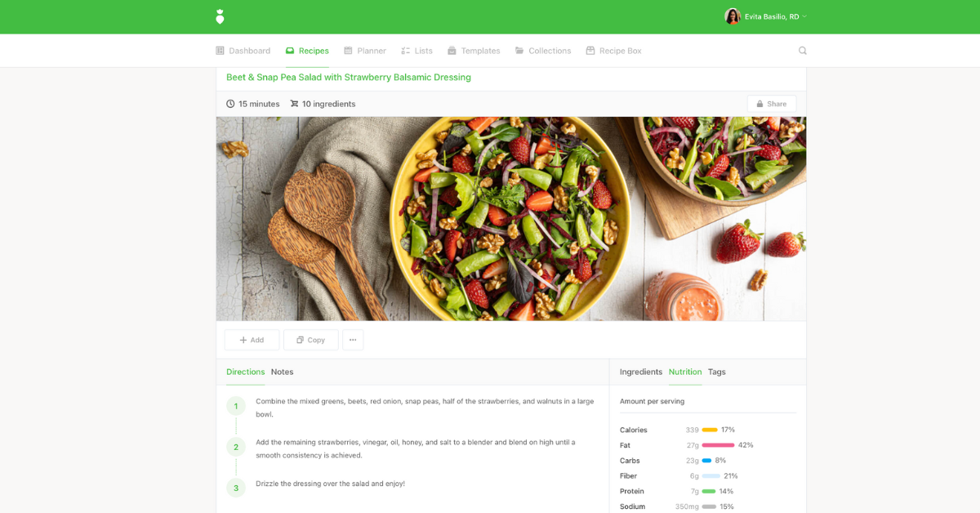980x513 pixels.
Task: Click the Share button
Action: tap(772, 104)
